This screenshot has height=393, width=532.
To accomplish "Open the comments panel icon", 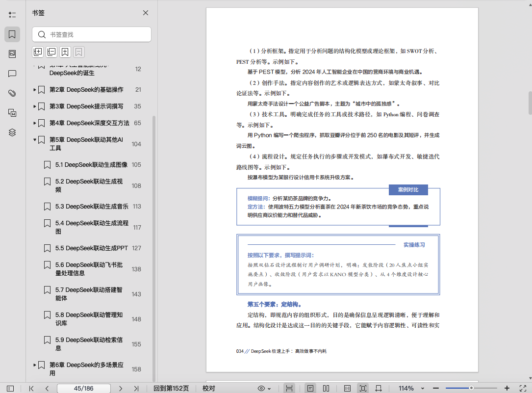I will coord(12,74).
